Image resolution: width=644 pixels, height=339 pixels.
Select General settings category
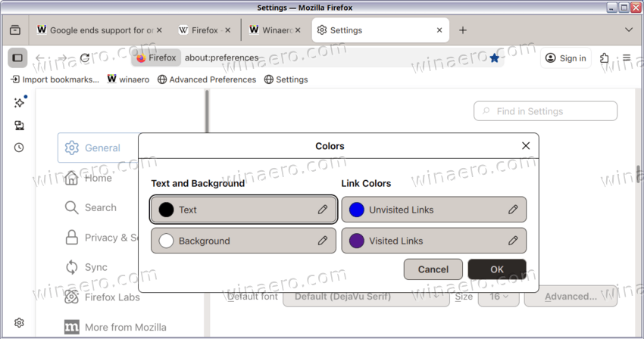(x=98, y=148)
